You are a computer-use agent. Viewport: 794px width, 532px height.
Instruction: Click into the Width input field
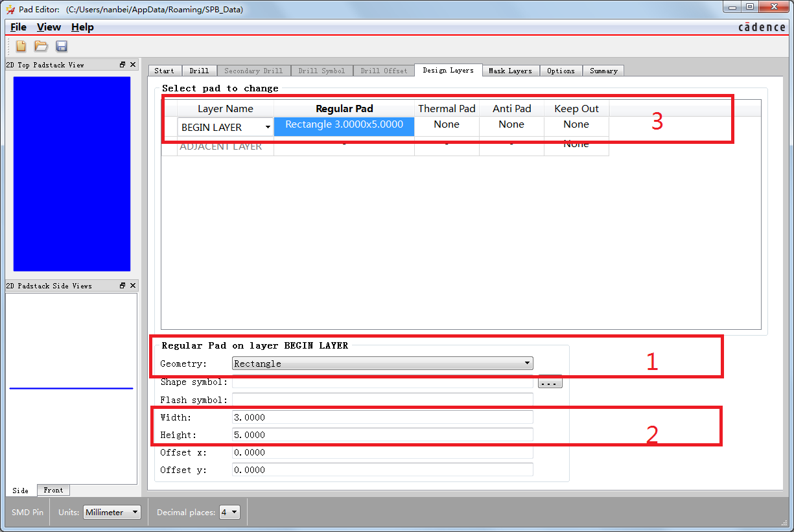382,417
